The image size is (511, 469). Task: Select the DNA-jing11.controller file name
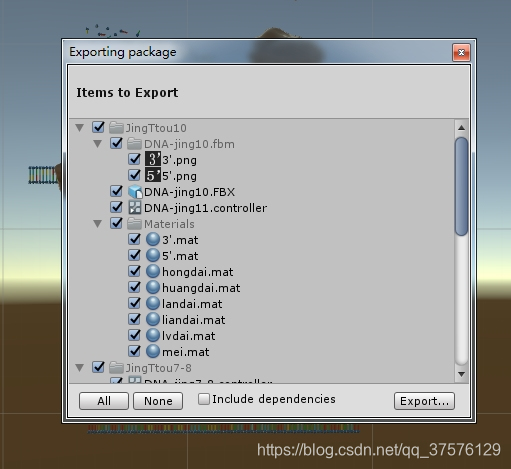pyautogui.click(x=205, y=208)
